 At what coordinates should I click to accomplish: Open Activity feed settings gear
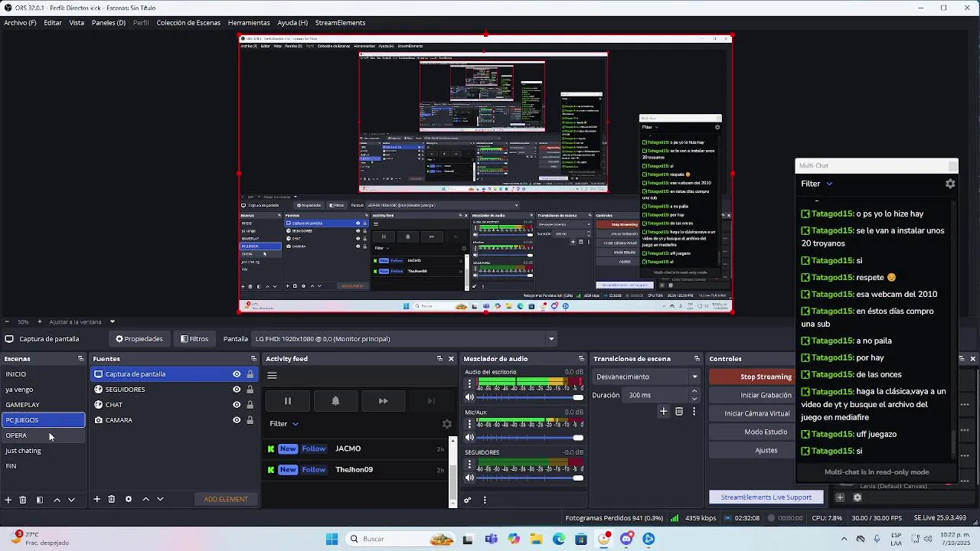pyautogui.click(x=447, y=424)
